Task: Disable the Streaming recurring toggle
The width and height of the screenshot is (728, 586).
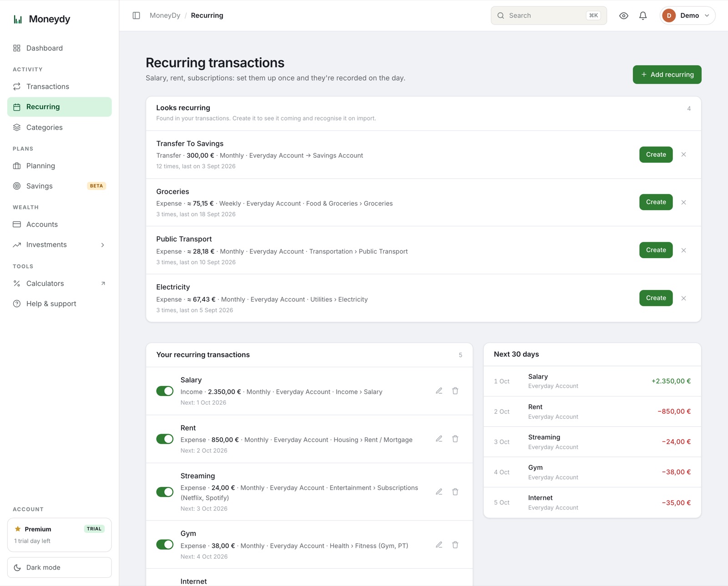Action: 165,492
